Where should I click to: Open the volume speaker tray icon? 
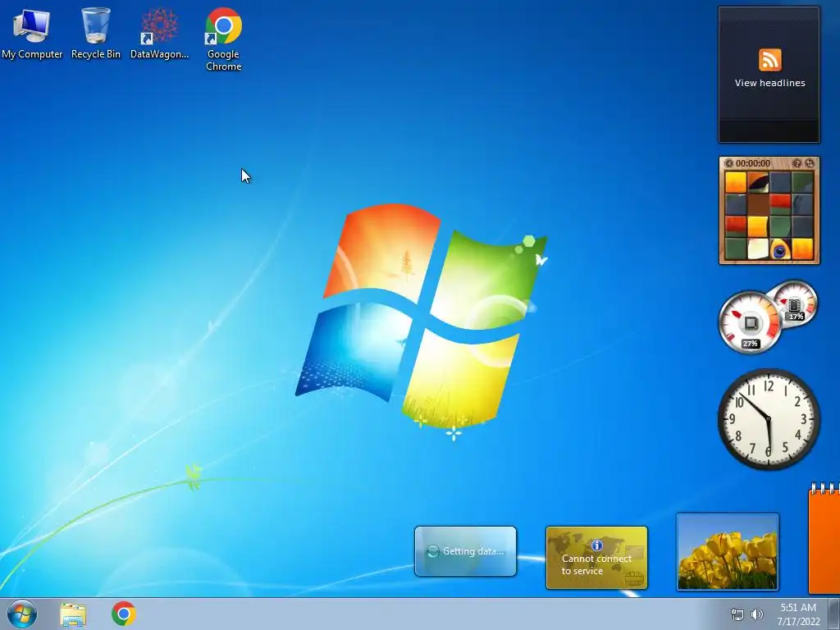756,614
